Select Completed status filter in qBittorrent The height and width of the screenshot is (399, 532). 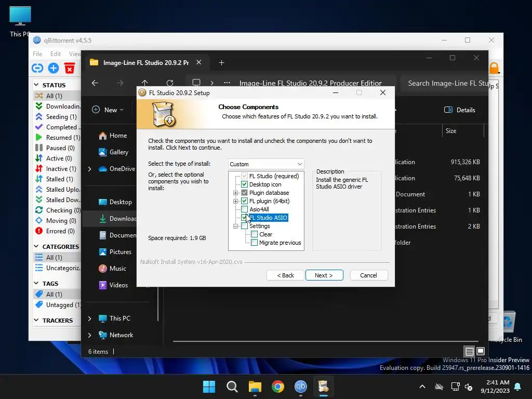[58, 127]
